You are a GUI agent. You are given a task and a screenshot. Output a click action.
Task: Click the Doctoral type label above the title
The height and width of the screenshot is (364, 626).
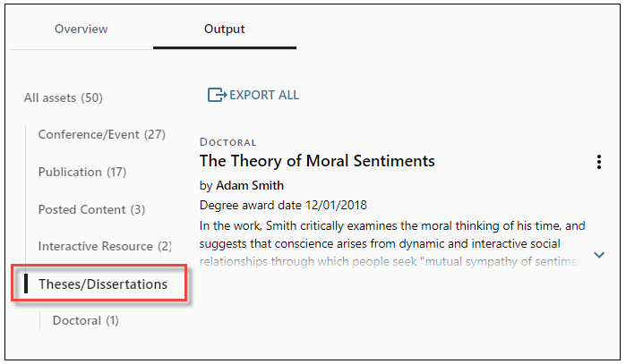pyautogui.click(x=227, y=142)
